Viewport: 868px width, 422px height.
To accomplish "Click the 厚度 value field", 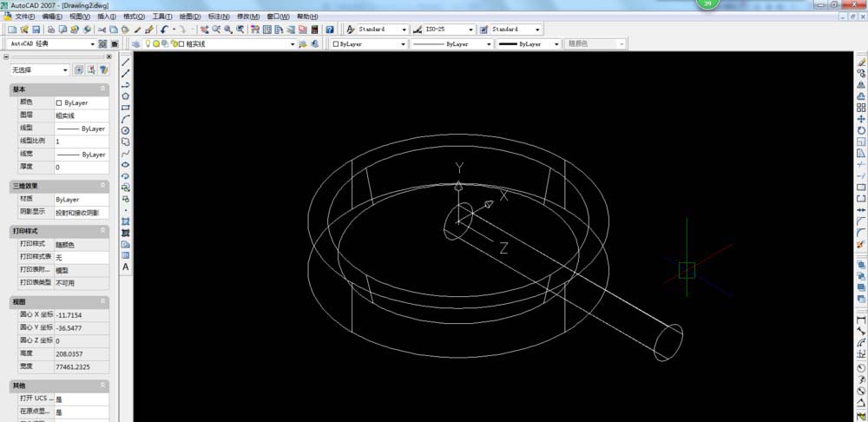I will [x=82, y=168].
